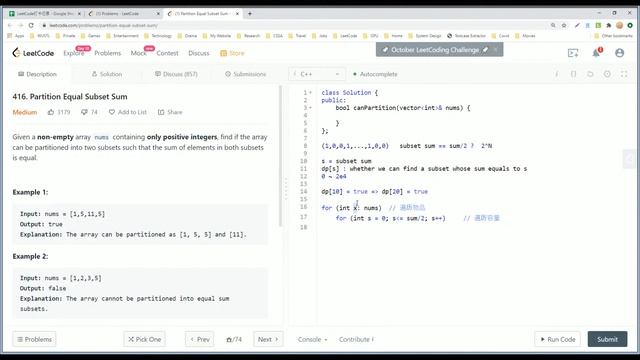Open the playground icon in header
640x360 pixels.
tap(573, 53)
